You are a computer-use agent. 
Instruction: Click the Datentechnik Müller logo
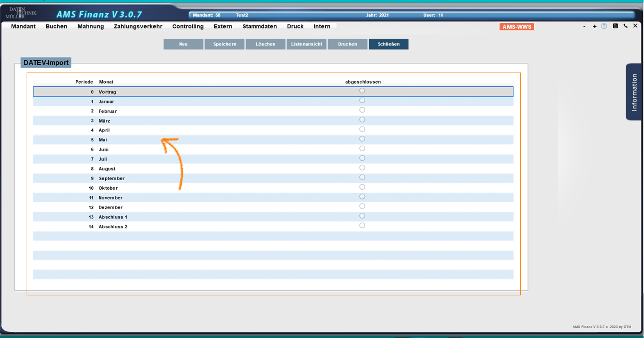click(x=20, y=13)
